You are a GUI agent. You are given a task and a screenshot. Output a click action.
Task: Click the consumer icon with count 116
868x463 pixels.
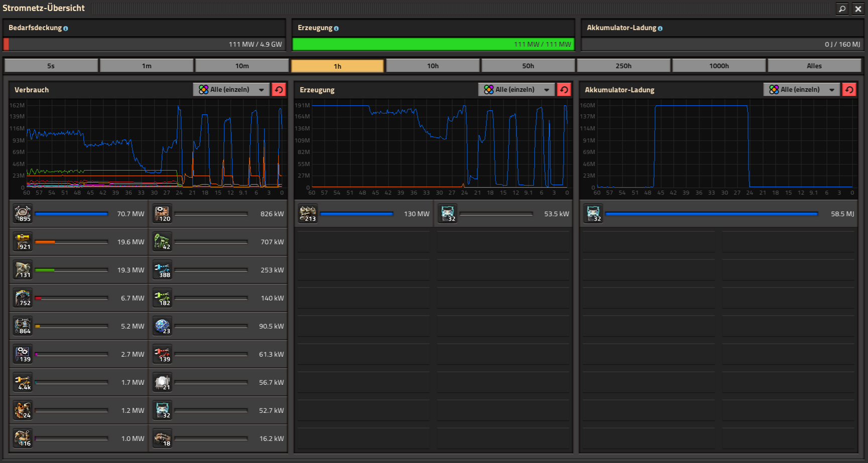click(x=23, y=438)
